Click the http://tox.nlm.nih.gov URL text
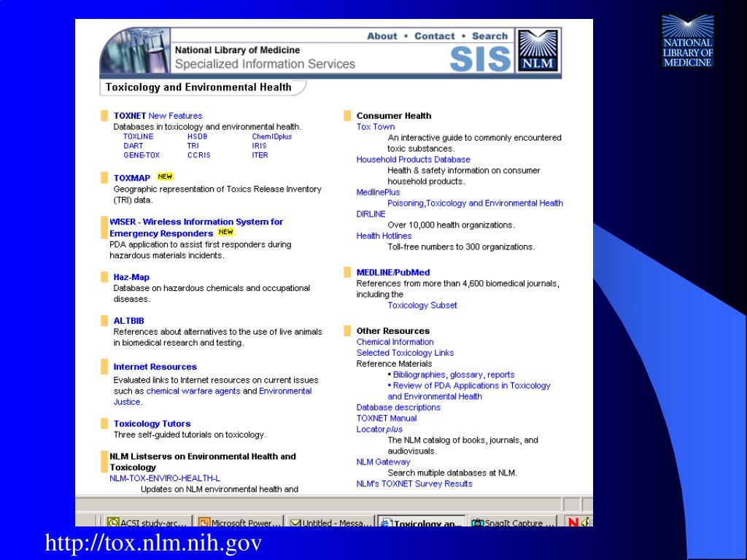 point(153,542)
